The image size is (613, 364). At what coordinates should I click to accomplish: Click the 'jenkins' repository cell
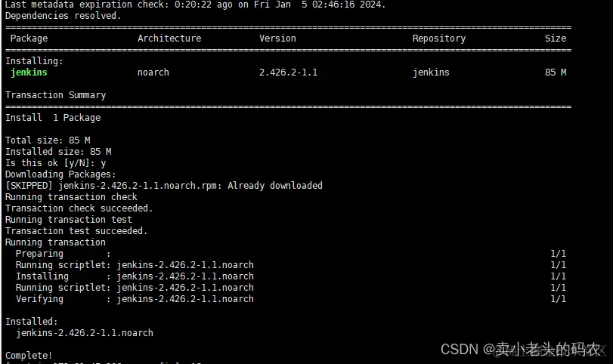point(431,72)
